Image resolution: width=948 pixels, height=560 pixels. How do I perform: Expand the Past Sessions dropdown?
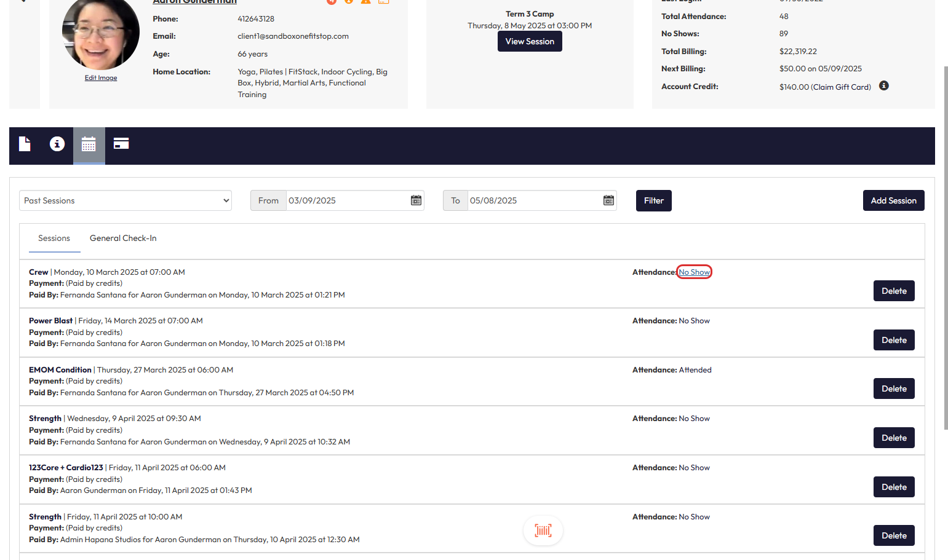tap(125, 200)
